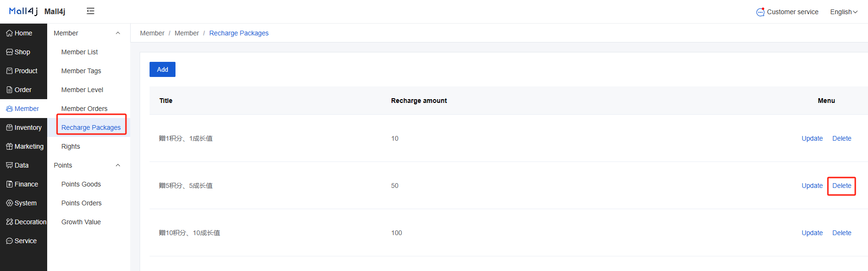Click the Product icon in the sidebar

click(9, 71)
